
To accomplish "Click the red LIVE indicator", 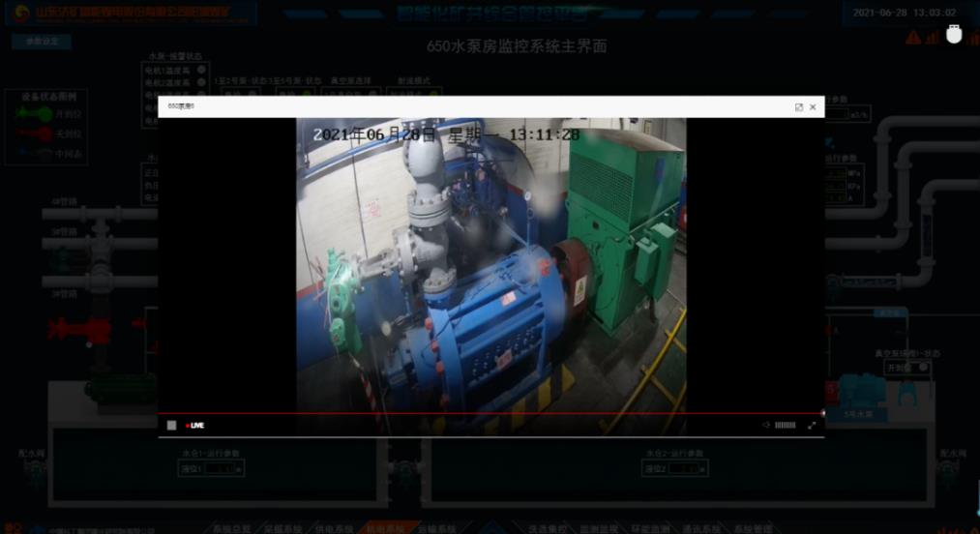I will click(x=195, y=425).
